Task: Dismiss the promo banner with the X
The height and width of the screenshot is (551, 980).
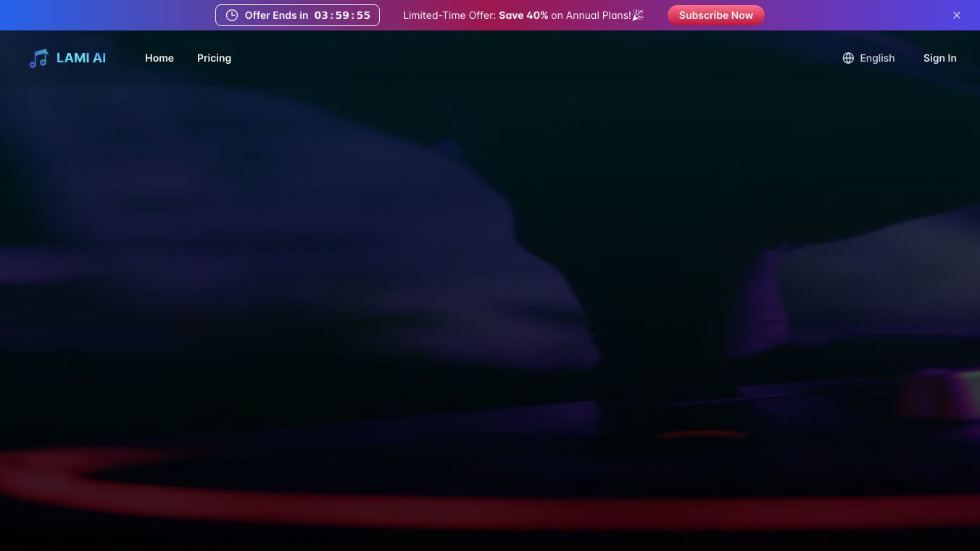Action: pyautogui.click(x=957, y=15)
